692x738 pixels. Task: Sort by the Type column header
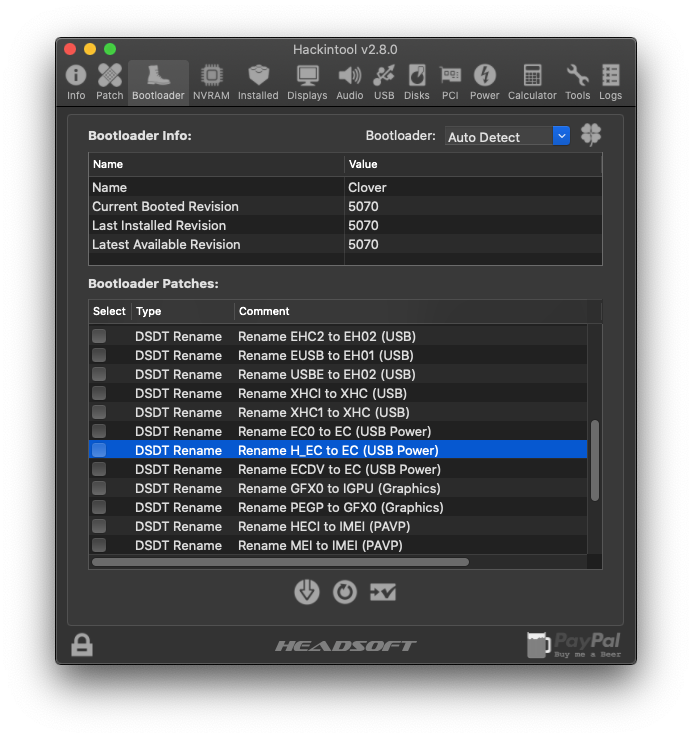pyautogui.click(x=183, y=311)
